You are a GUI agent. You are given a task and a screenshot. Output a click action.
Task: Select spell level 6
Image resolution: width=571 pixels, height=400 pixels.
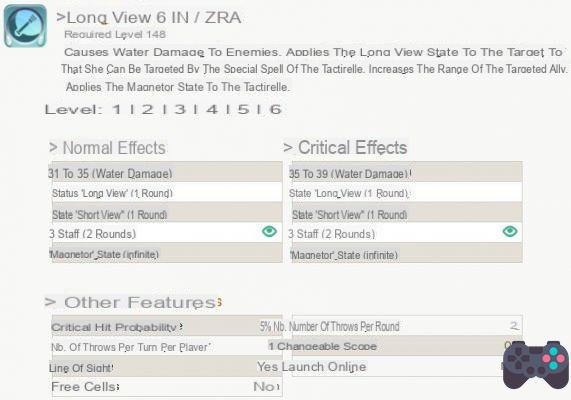pyautogui.click(x=276, y=109)
